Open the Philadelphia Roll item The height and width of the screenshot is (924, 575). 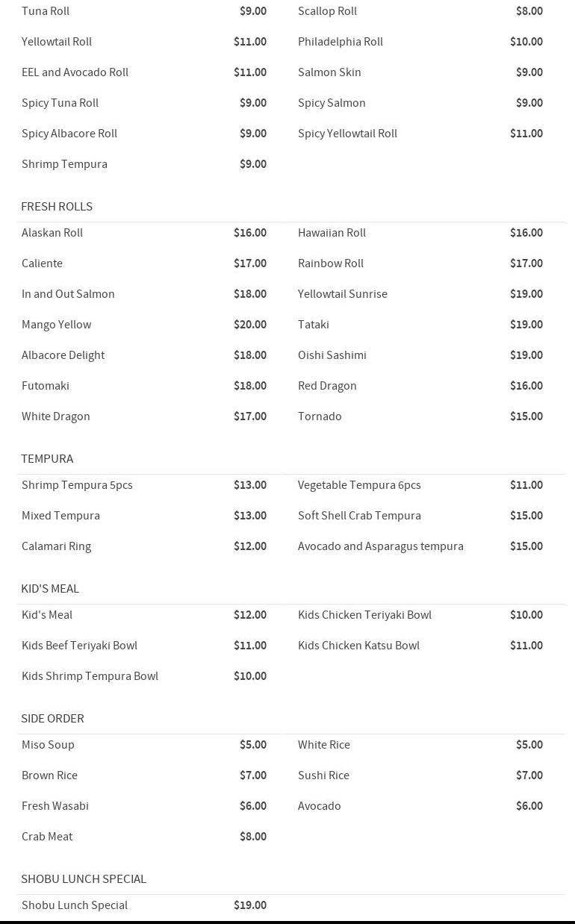[341, 42]
